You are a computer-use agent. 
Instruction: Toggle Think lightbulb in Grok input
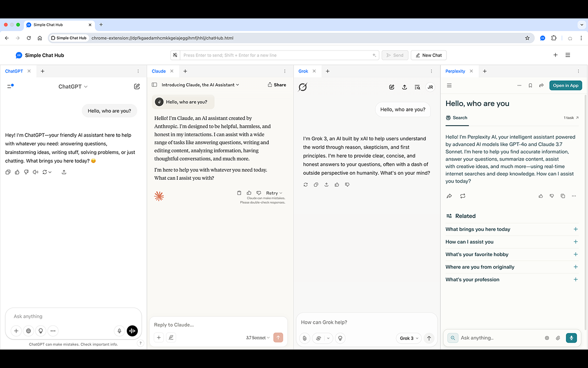coord(340,338)
